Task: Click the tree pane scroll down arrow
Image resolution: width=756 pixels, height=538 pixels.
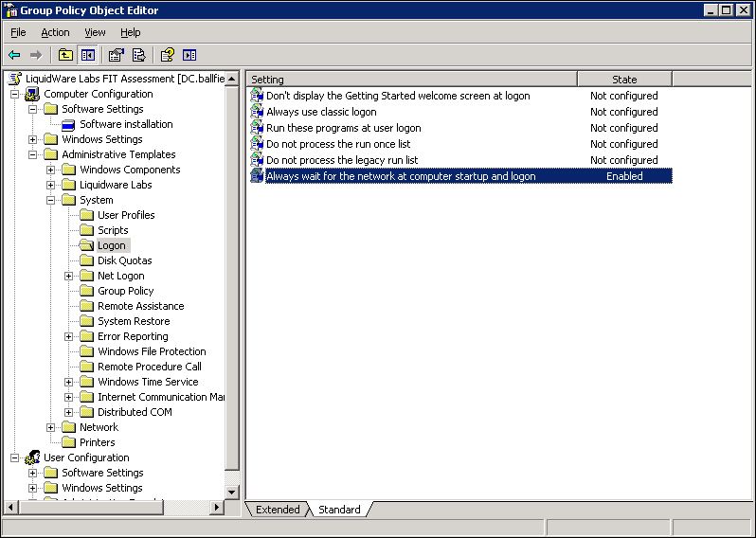Action: (233, 493)
